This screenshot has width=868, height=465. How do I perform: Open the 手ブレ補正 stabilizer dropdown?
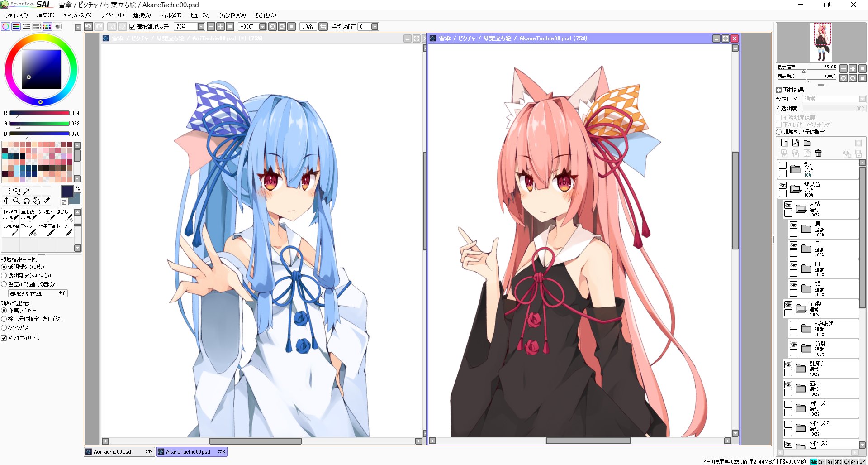click(x=375, y=27)
